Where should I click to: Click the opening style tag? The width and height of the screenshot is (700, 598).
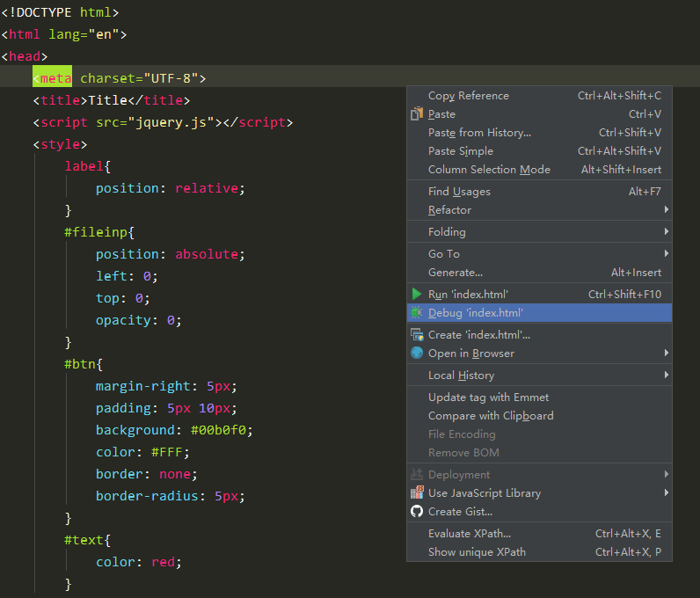click(60, 144)
